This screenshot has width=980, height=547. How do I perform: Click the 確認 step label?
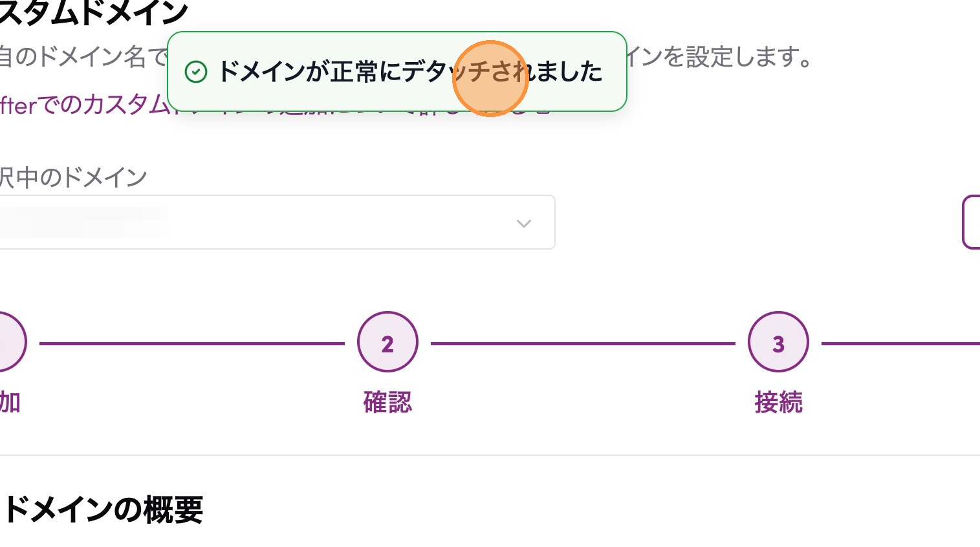point(387,402)
